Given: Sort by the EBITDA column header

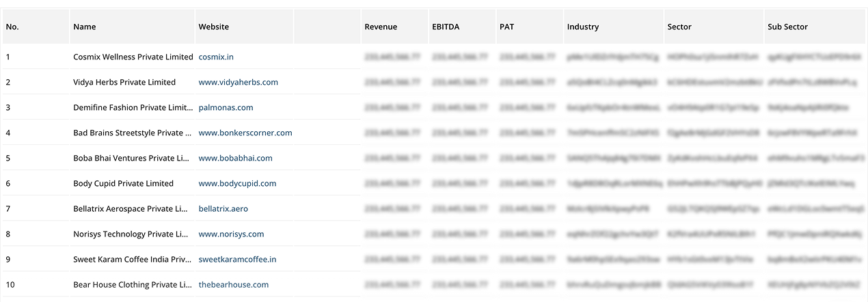Looking at the screenshot, I should (461, 27).
